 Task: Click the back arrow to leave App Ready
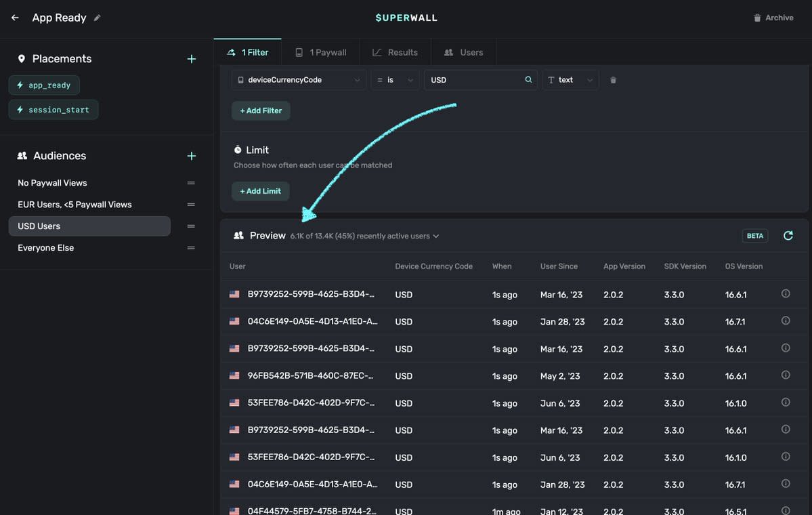pyautogui.click(x=14, y=17)
